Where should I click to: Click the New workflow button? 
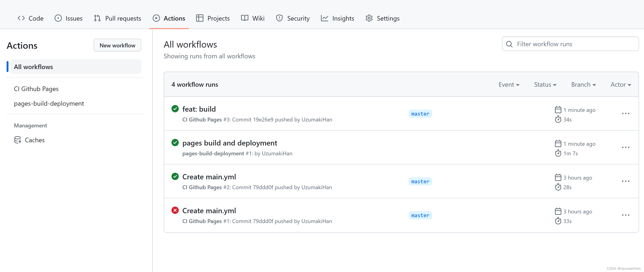coord(117,45)
